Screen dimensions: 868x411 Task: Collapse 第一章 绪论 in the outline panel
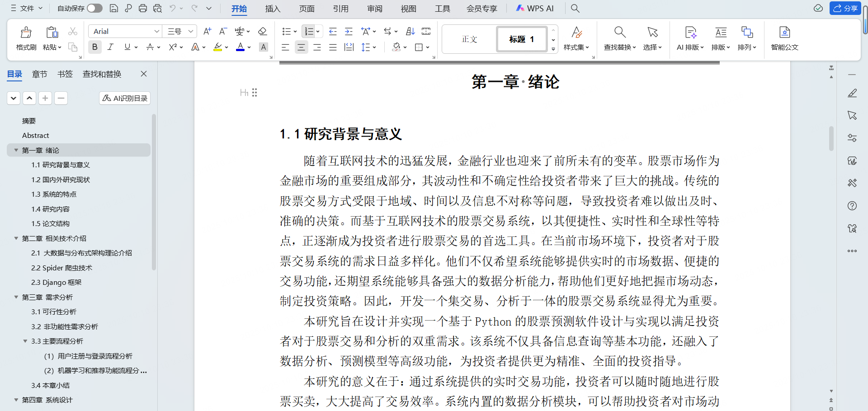[x=16, y=150]
